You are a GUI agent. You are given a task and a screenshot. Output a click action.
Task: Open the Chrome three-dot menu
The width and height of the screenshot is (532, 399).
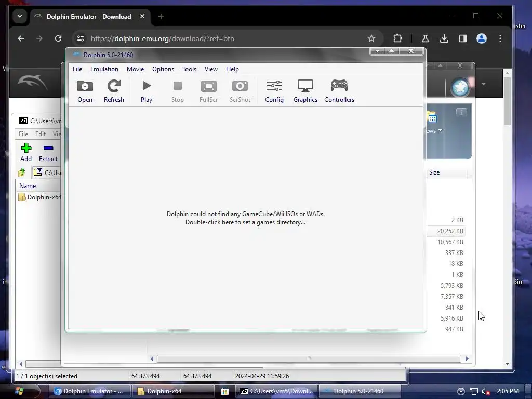click(x=500, y=38)
